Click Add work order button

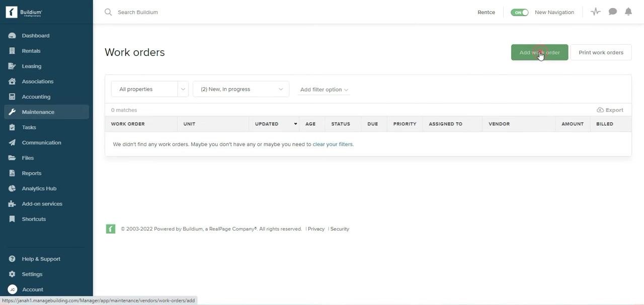point(539,52)
